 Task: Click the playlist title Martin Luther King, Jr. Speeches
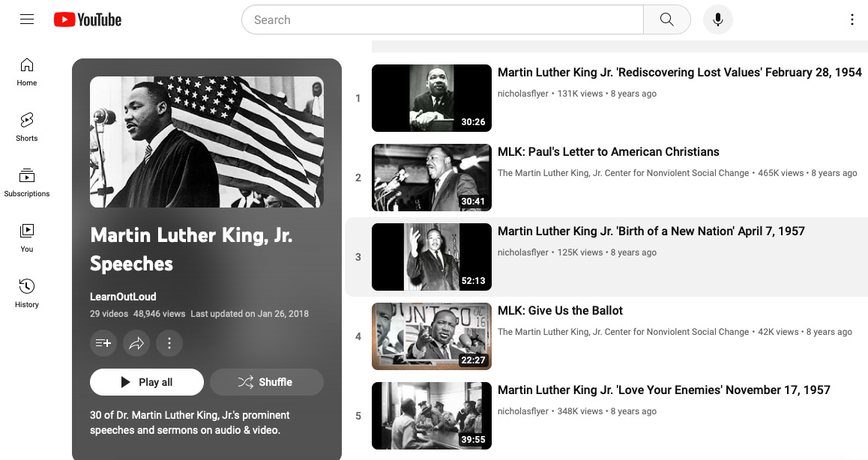tap(191, 249)
